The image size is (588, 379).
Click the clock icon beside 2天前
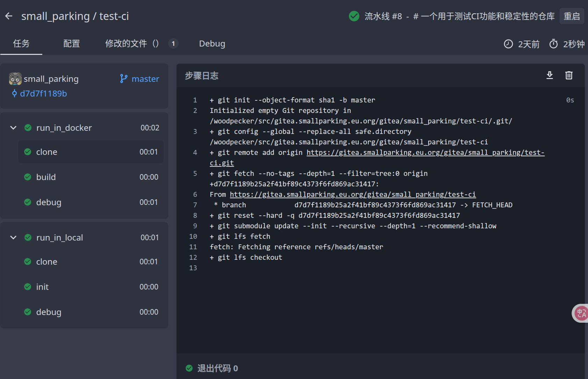(x=508, y=44)
